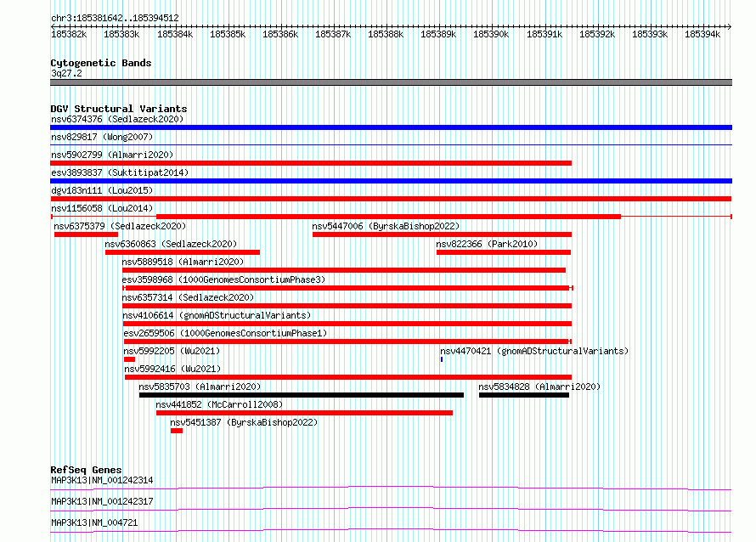Open nsv4106614 (gnomADStructuralVariants) label

pyautogui.click(x=217, y=315)
